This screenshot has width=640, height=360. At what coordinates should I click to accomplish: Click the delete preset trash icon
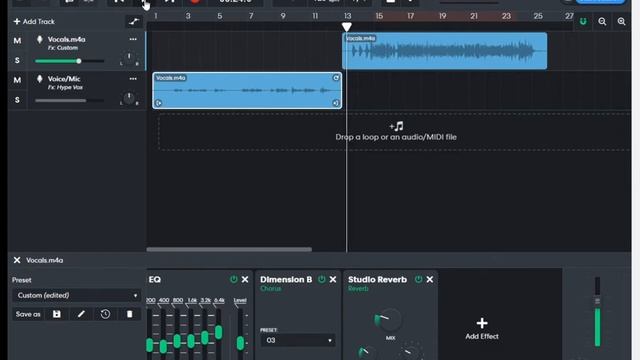[x=129, y=314]
